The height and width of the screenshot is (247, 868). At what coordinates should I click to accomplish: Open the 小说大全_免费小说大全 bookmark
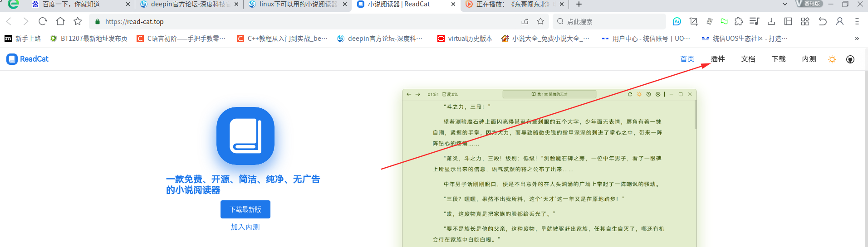coord(545,39)
